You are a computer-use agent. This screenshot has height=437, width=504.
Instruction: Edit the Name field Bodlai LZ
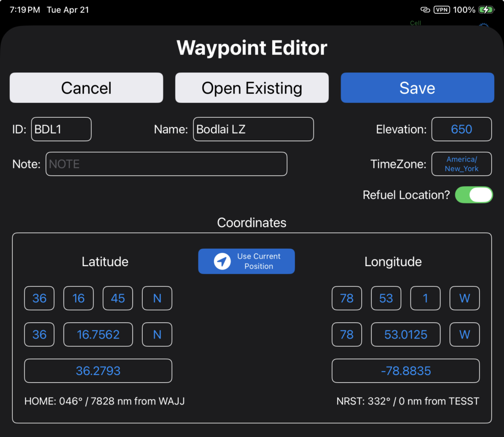[253, 129]
